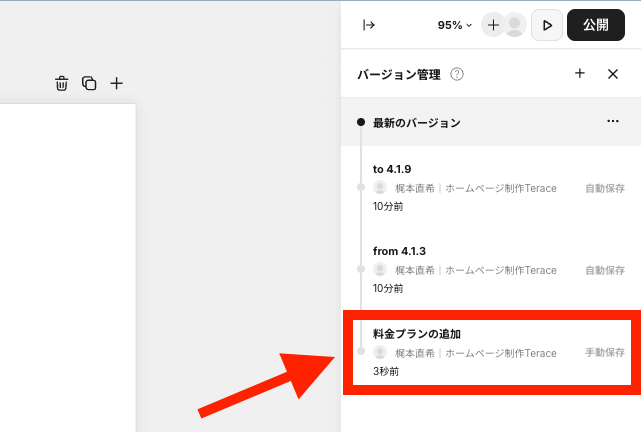The width and height of the screenshot is (641, 432).
Task: Close the バージョン管理 panel
Action: pos(613,74)
